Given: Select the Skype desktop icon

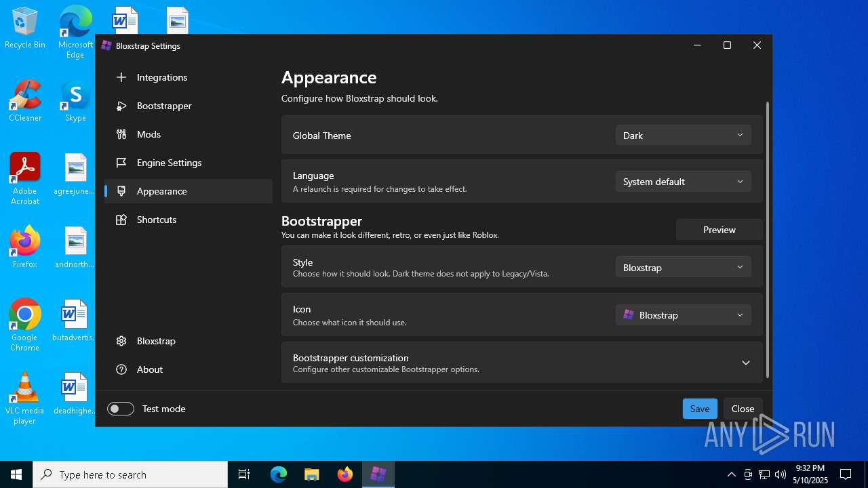Looking at the screenshot, I should [x=75, y=101].
